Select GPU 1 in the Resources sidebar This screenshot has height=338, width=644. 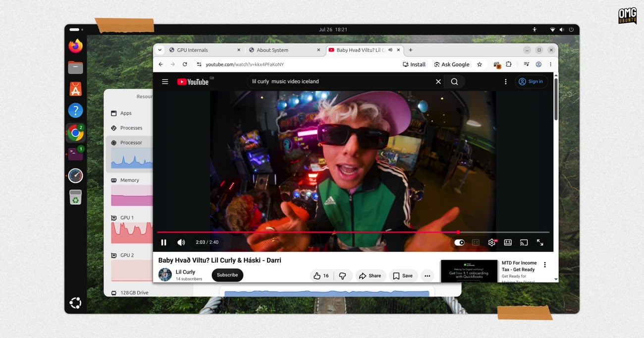pos(129,228)
